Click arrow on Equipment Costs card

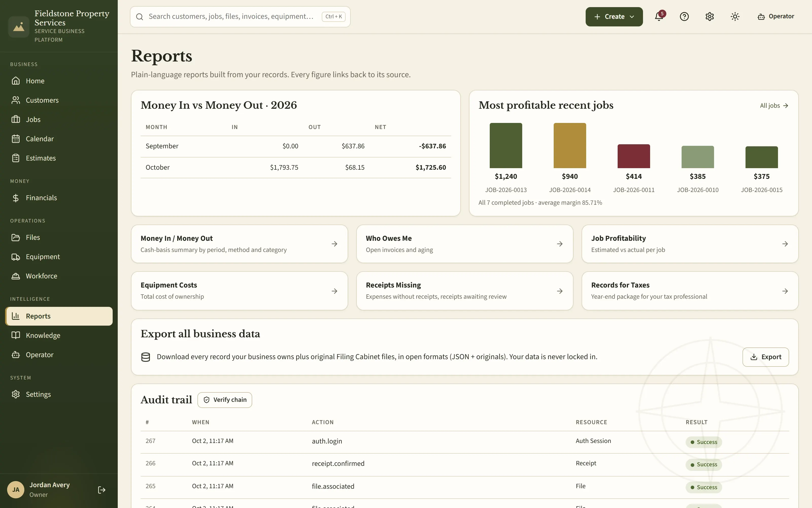coord(334,291)
